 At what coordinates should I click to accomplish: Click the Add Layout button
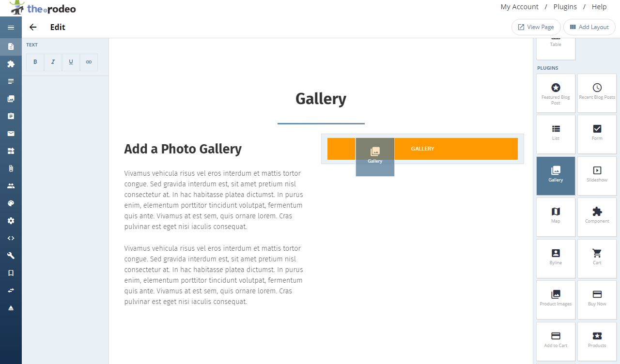(589, 27)
